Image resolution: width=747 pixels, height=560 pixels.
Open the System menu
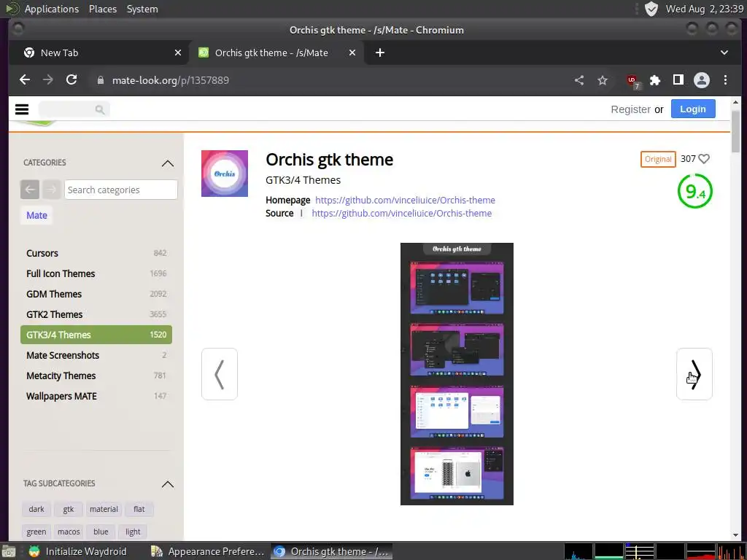142,9
